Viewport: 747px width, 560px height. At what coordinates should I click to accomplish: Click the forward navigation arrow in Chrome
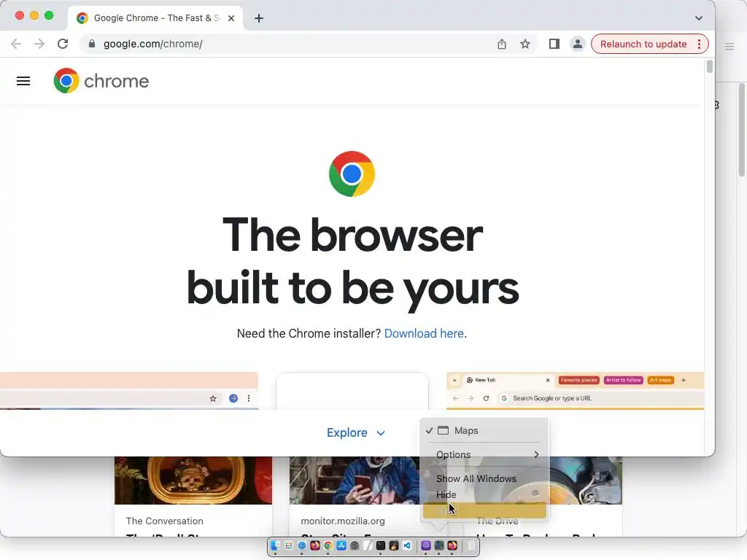click(39, 44)
